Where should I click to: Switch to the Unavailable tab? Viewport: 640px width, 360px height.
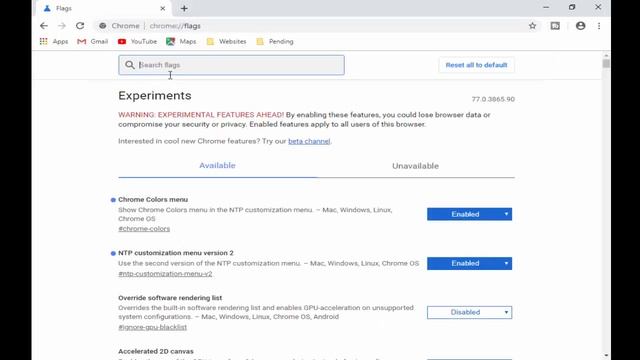click(x=416, y=166)
